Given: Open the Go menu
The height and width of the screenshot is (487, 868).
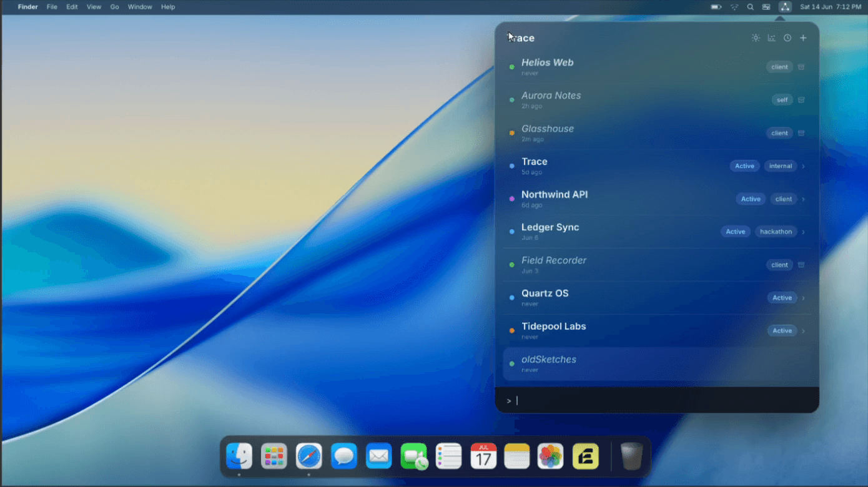Looking at the screenshot, I should pyautogui.click(x=114, y=7).
